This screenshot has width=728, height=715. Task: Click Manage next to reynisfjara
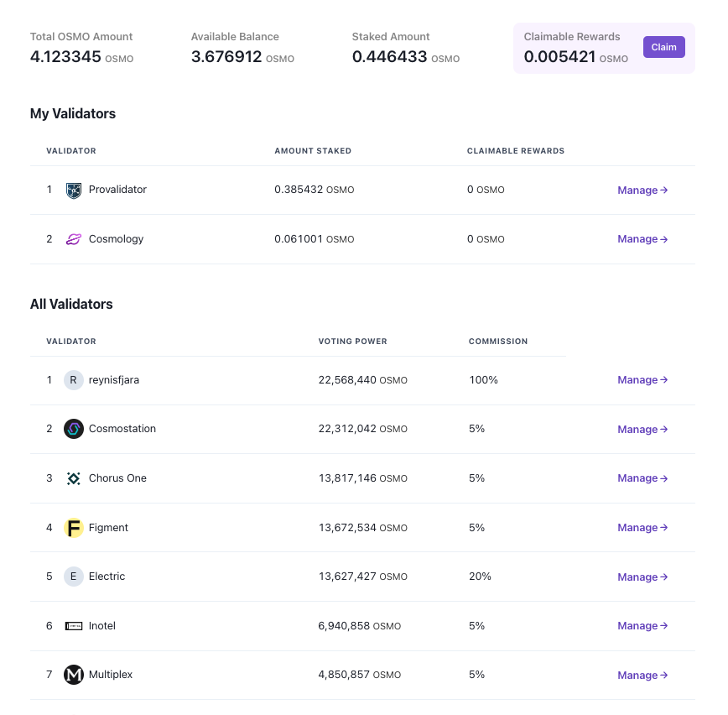click(x=642, y=379)
